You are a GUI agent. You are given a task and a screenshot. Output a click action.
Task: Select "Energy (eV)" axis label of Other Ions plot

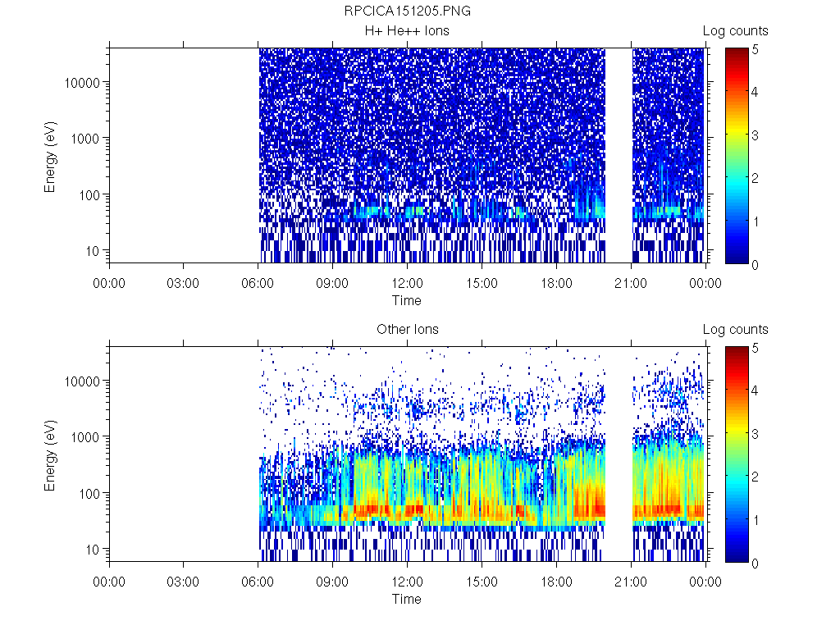point(50,455)
